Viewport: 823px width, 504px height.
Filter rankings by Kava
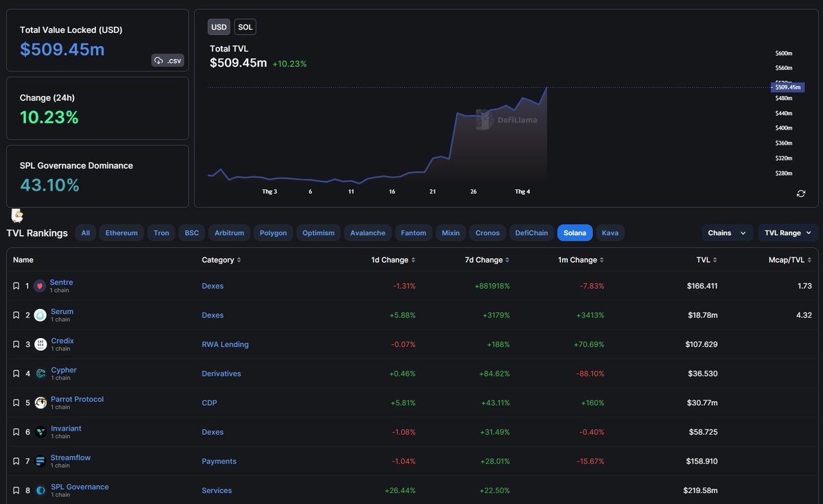click(x=610, y=233)
